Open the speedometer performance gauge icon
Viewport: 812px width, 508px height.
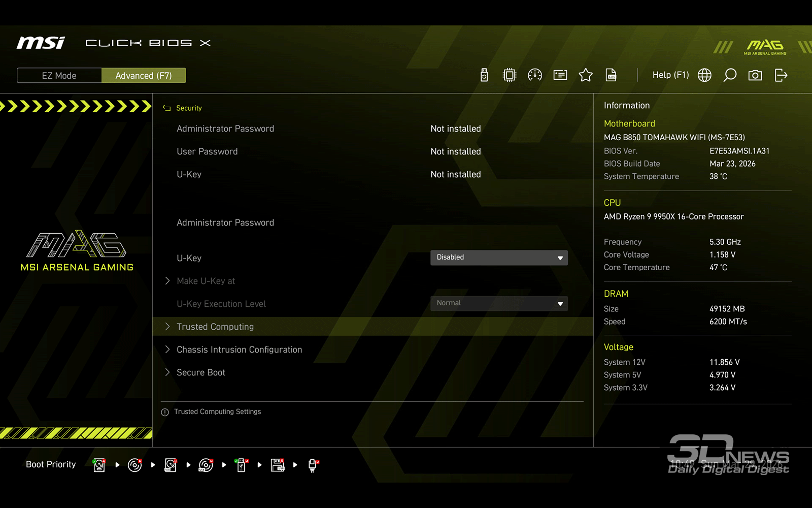(535, 75)
